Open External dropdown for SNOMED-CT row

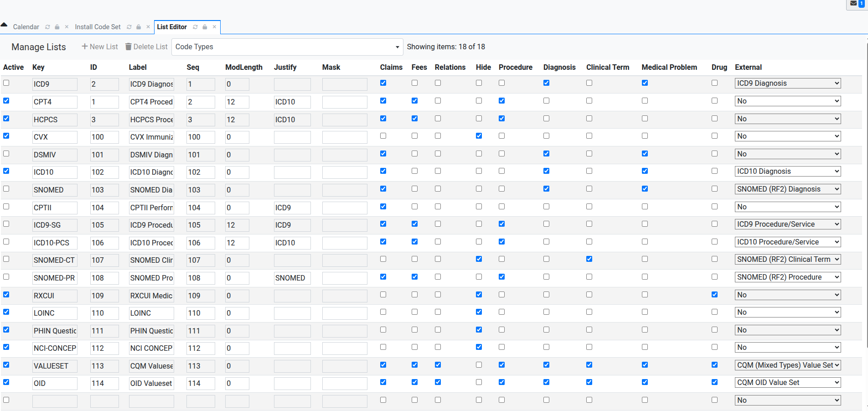(787, 260)
